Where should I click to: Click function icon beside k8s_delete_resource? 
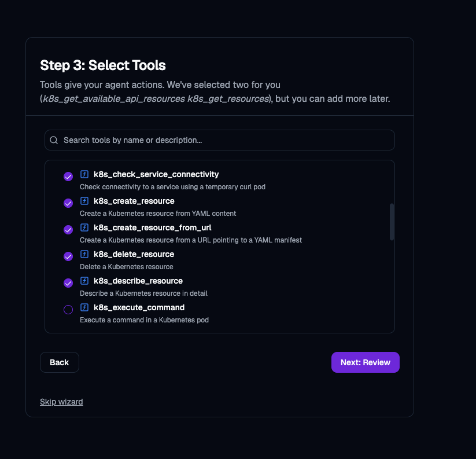click(x=84, y=254)
